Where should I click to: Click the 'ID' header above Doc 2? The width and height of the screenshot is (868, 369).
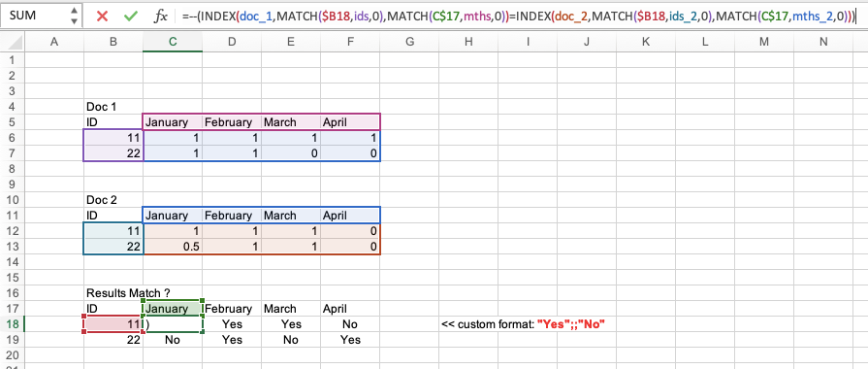pyautogui.click(x=113, y=216)
